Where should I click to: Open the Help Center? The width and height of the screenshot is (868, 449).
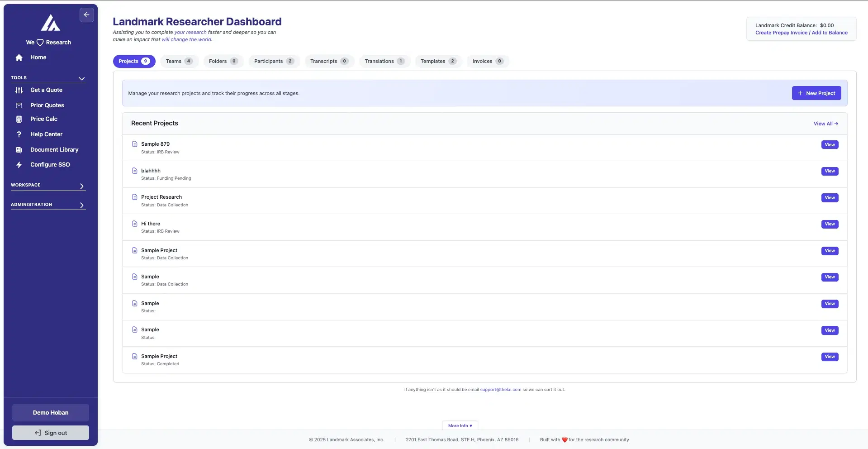click(x=46, y=134)
